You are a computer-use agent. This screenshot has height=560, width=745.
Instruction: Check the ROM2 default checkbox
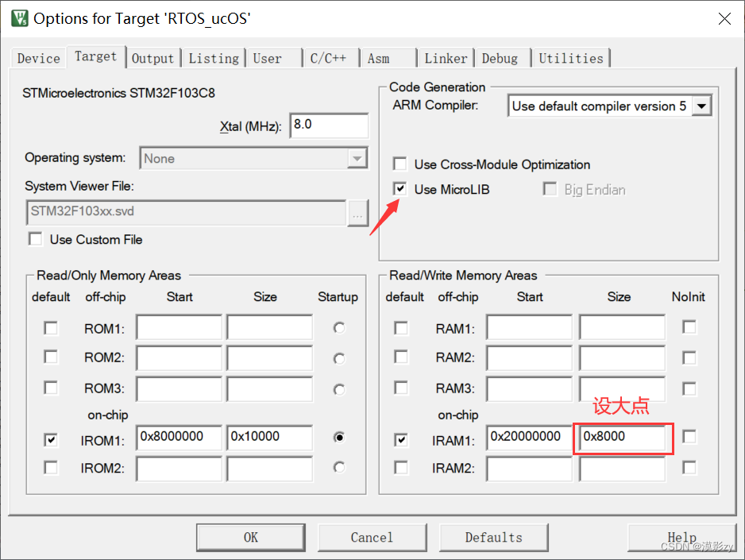(51, 357)
